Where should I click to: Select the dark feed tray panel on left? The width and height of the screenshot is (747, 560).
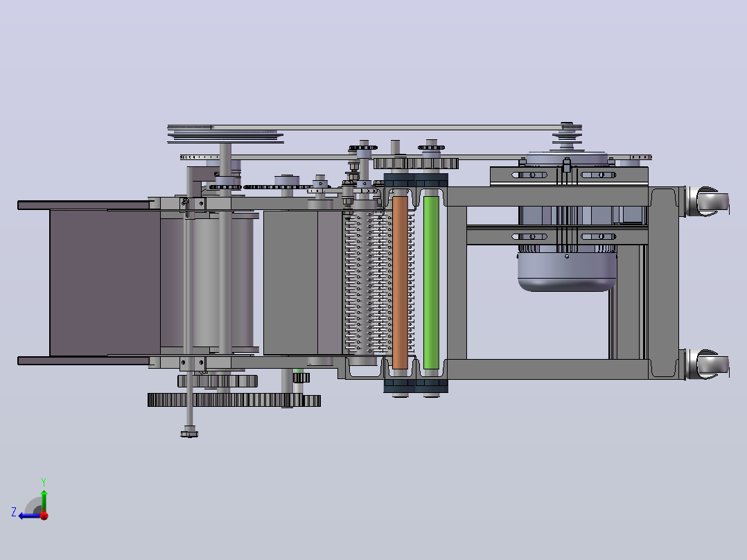coord(105,283)
